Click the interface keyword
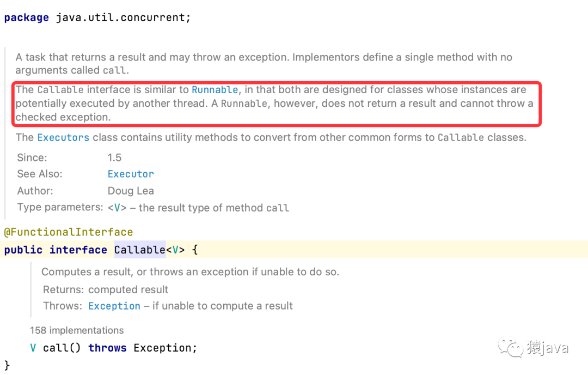This screenshot has height=375, width=588. click(x=78, y=250)
